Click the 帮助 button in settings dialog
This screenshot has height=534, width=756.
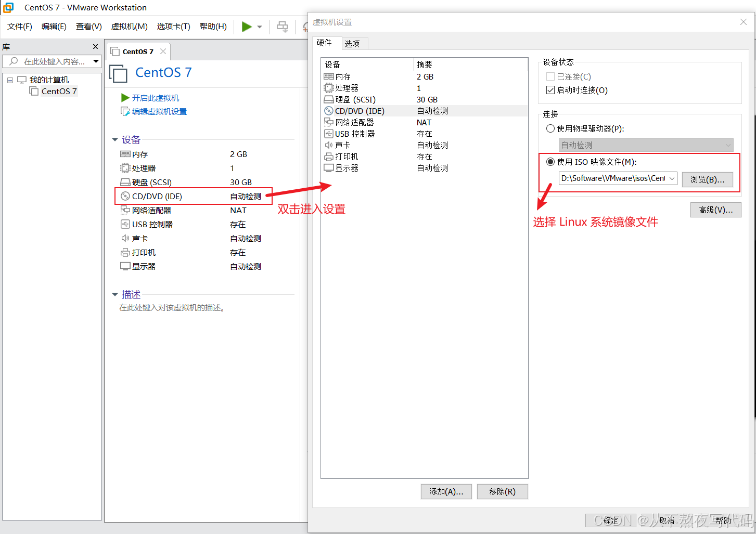[723, 520]
